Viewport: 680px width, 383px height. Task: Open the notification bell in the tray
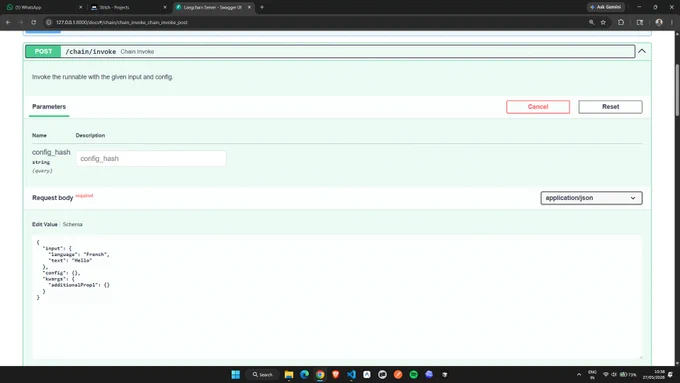670,374
